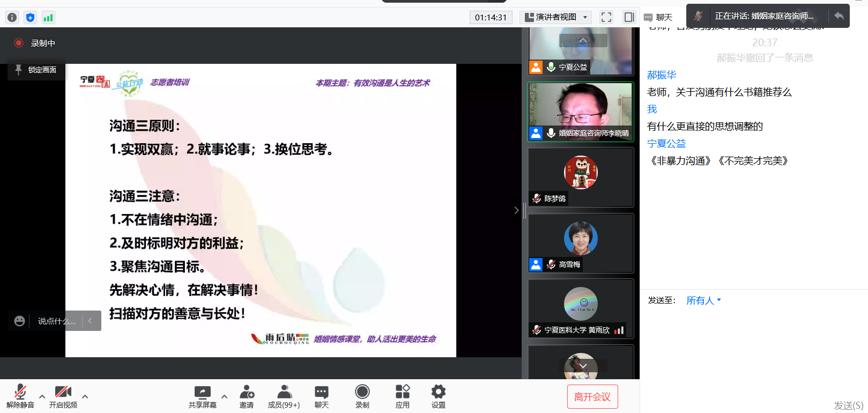Open the Invite (邀请) option

247,396
